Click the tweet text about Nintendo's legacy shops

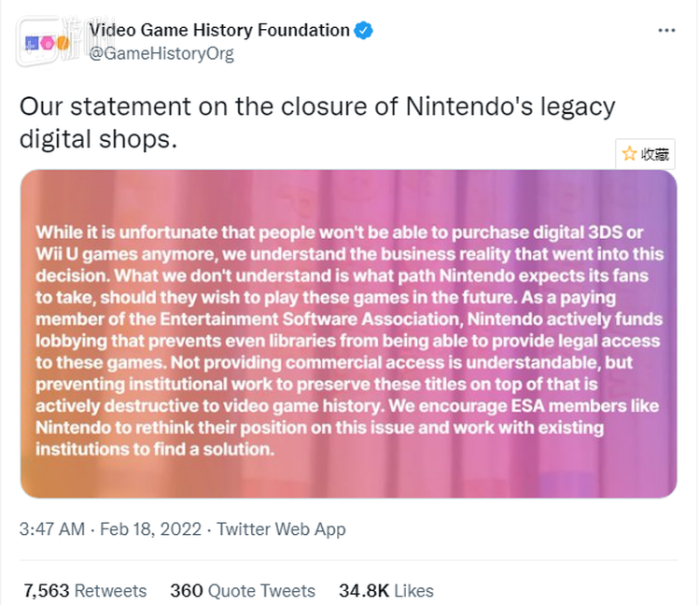[317, 122]
